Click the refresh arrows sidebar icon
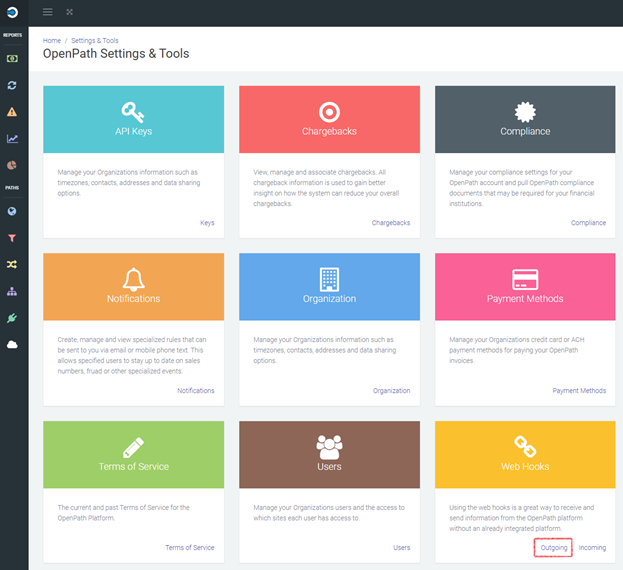The width and height of the screenshot is (623, 570). pos(12,85)
